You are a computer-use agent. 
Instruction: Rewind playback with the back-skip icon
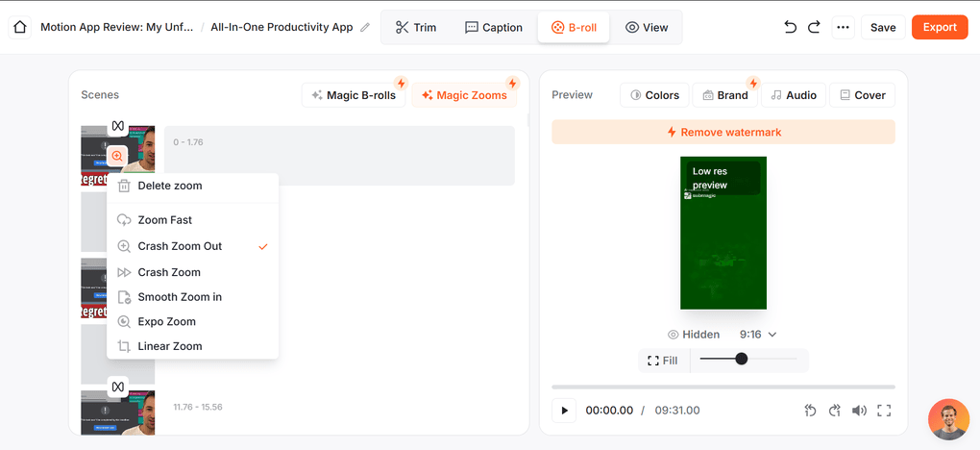click(810, 411)
